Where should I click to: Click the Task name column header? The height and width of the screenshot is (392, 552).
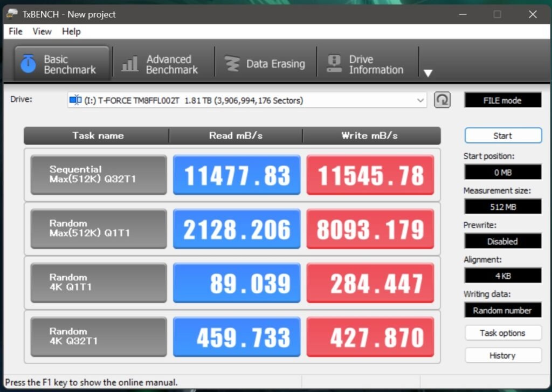point(98,135)
